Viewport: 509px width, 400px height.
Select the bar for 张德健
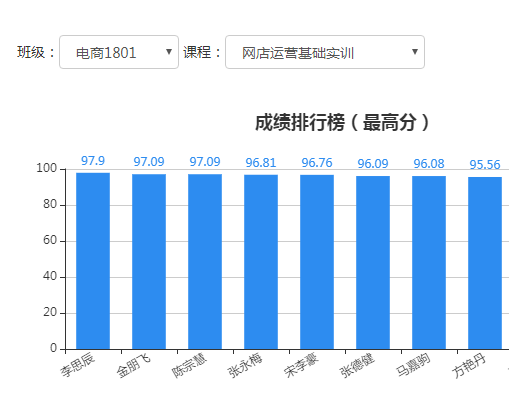(x=373, y=263)
